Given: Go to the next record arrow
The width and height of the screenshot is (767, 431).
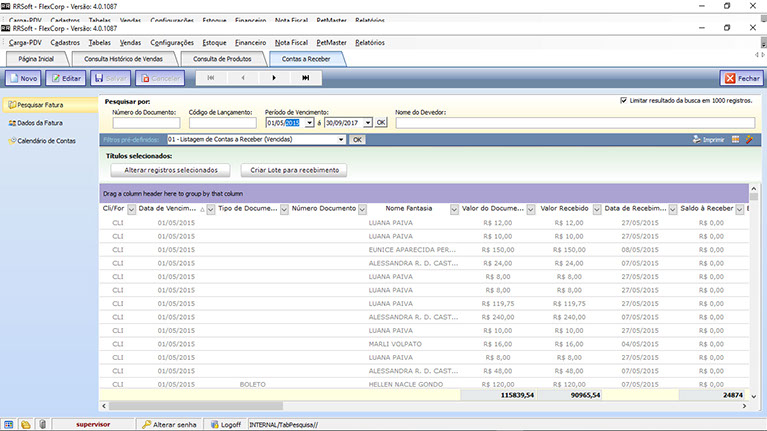Looking at the screenshot, I should [x=273, y=78].
